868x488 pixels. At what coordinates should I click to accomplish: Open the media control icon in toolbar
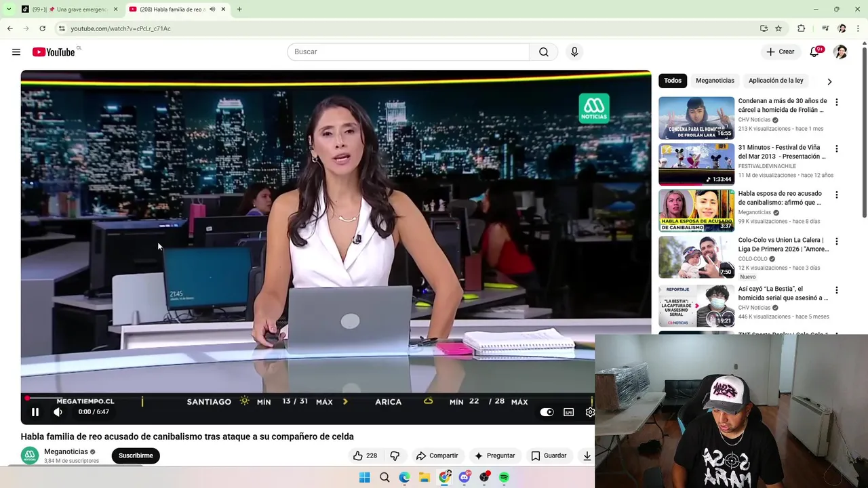tap(825, 28)
